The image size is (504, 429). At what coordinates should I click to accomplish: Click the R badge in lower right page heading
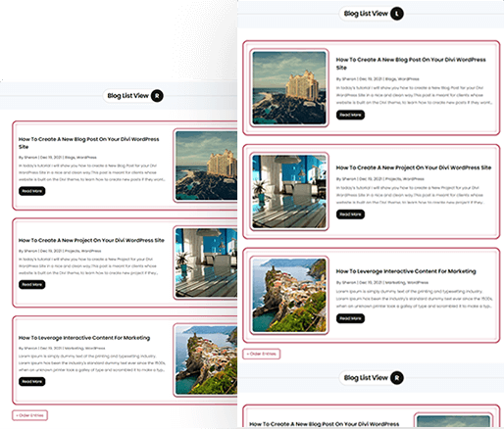397,378
